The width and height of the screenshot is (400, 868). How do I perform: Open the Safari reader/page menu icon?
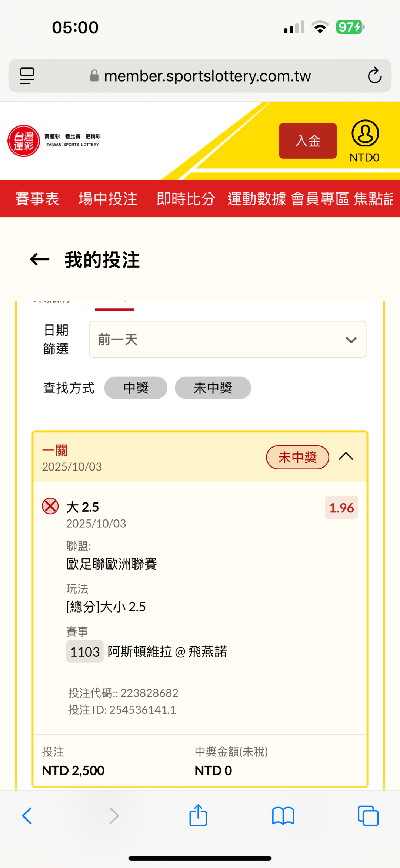(x=27, y=76)
